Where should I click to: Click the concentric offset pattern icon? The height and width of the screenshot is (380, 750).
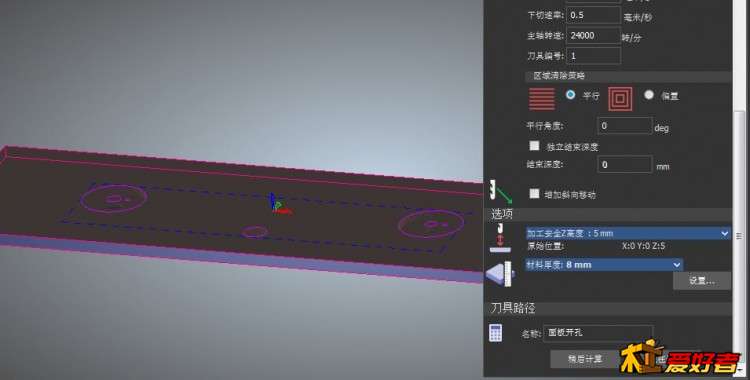click(x=620, y=99)
